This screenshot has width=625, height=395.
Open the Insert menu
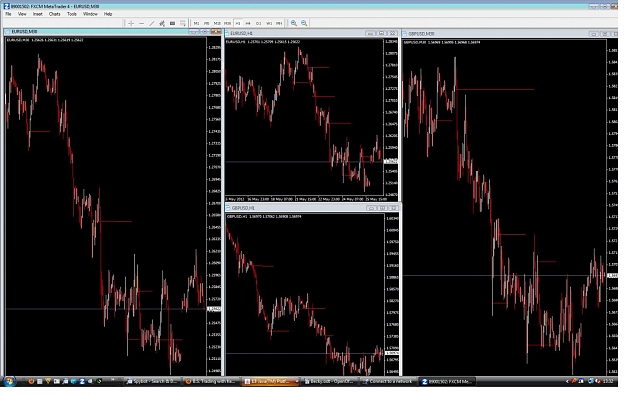coord(37,14)
